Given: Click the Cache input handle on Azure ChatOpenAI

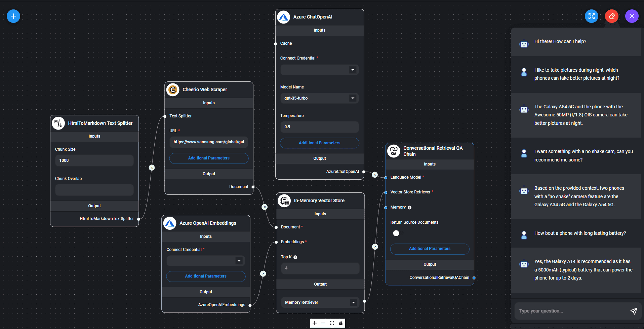Looking at the screenshot, I should pos(276,44).
